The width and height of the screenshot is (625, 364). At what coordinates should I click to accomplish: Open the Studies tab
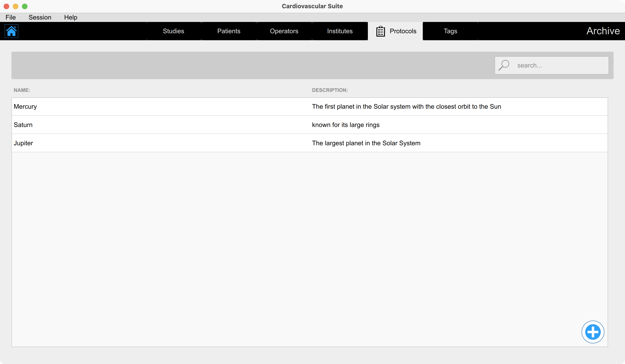(x=173, y=31)
